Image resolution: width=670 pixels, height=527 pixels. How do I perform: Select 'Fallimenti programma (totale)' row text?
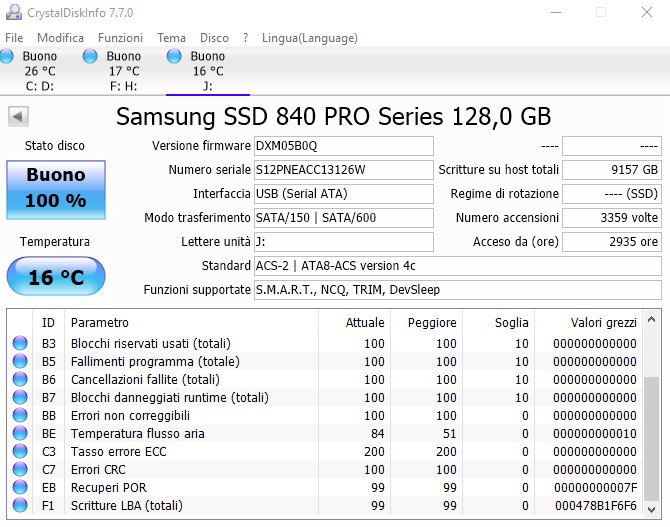click(x=155, y=362)
